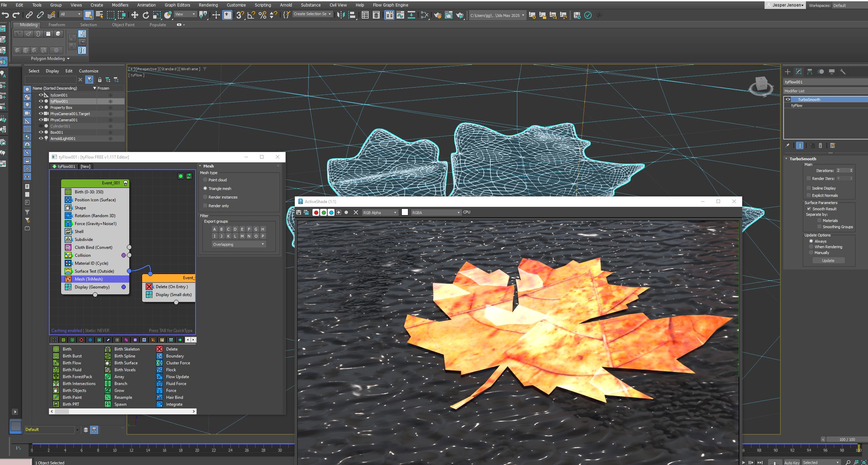Enable Isoline Display checkbox
Image resolution: width=868 pixels, height=465 pixels.
coord(809,188)
